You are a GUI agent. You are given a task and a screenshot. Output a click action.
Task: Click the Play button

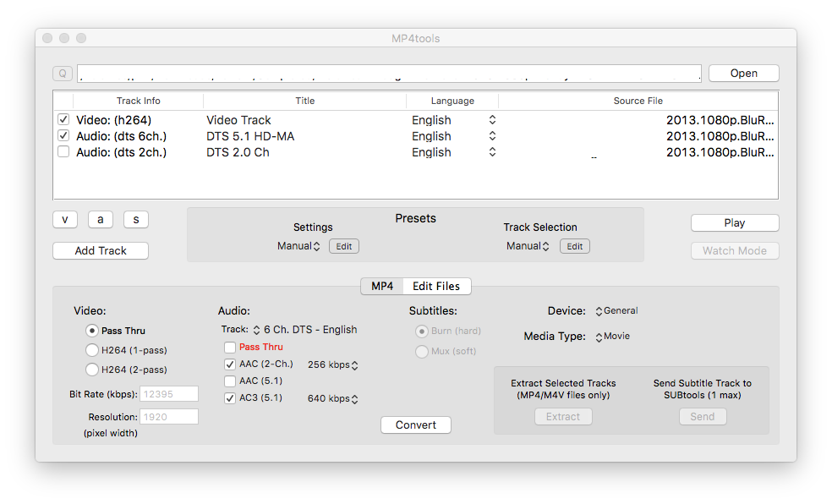click(735, 222)
